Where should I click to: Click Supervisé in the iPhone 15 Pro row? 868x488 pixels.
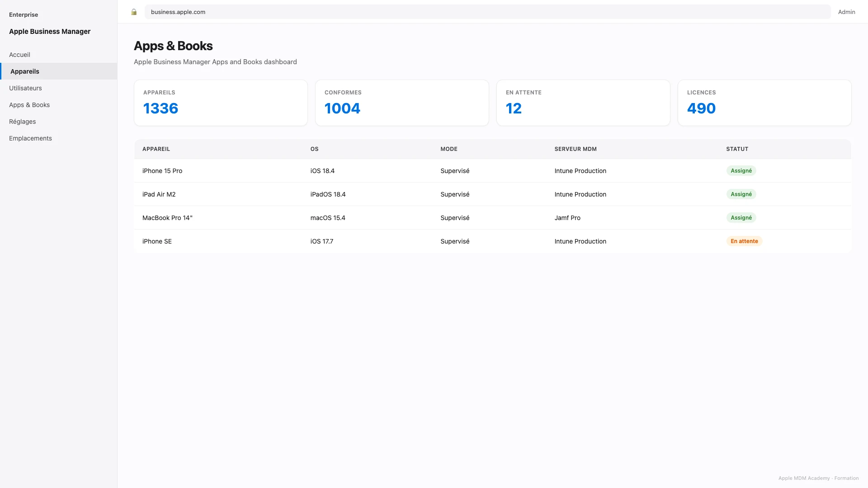point(455,171)
